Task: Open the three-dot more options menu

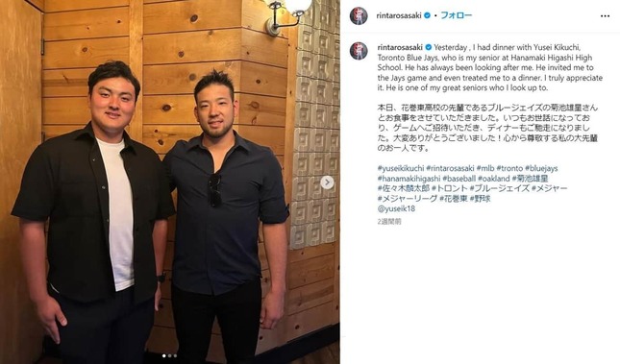Action: 605,16
